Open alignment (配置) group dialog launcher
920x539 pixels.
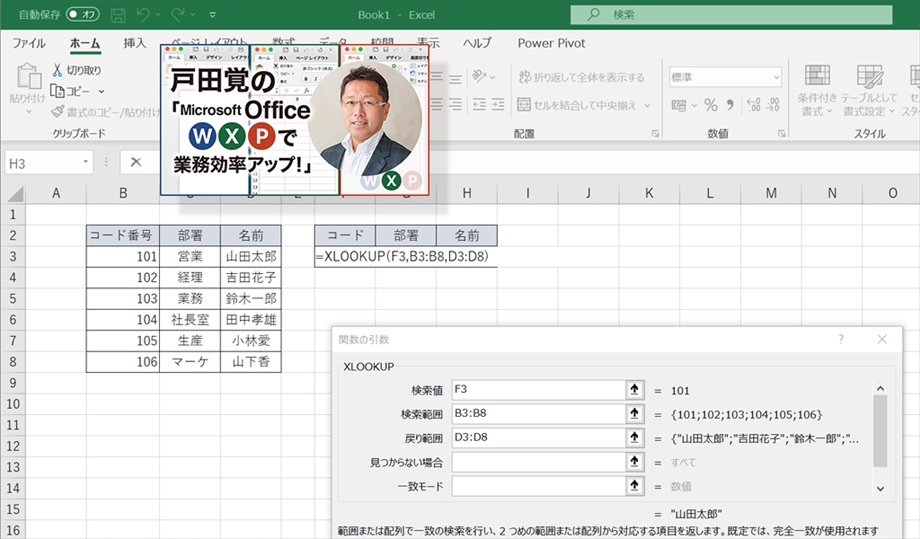click(x=655, y=134)
